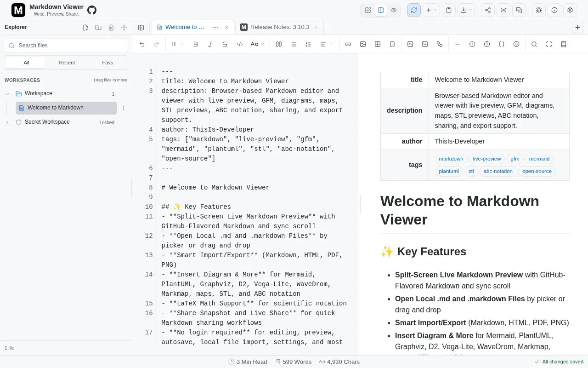This screenshot has width=588, height=368.
Task: Switch to preview-only view mode
Action: (394, 10)
